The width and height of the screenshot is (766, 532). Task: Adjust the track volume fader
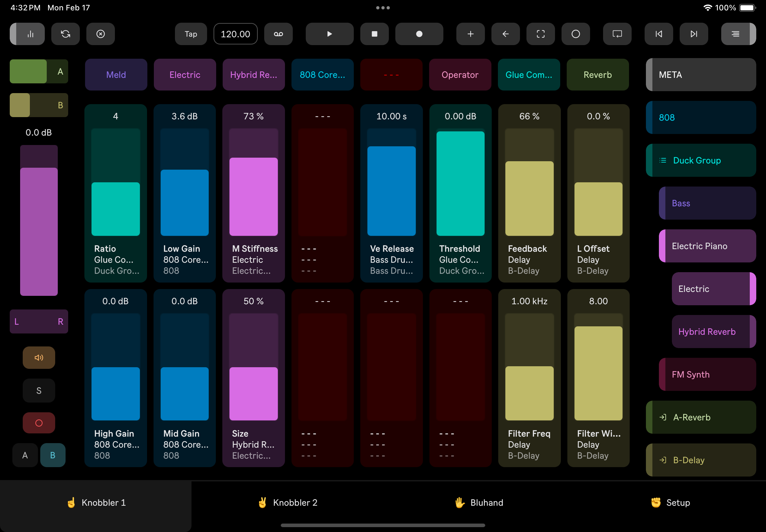click(x=39, y=220)
